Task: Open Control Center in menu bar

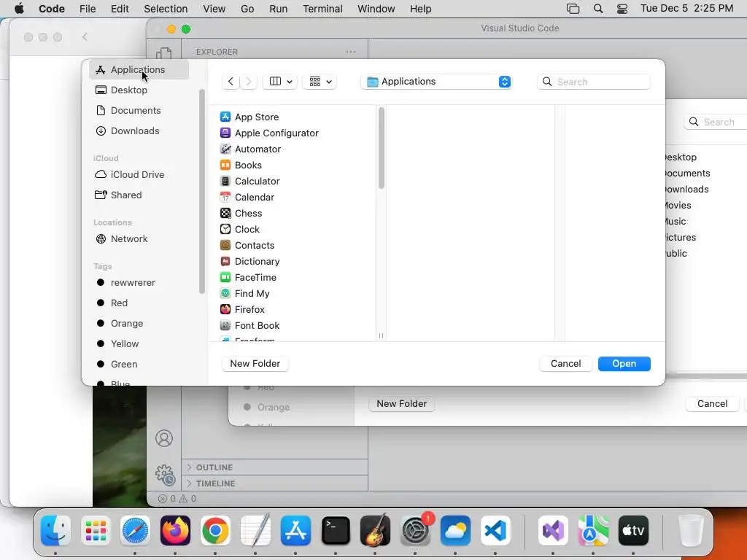Action: [622, 9]
